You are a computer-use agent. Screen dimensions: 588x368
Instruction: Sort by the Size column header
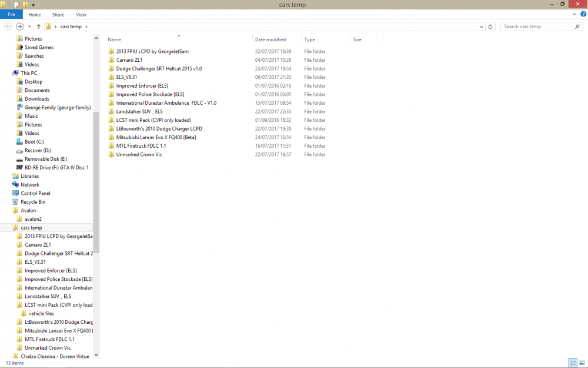(x=357, y=39)
